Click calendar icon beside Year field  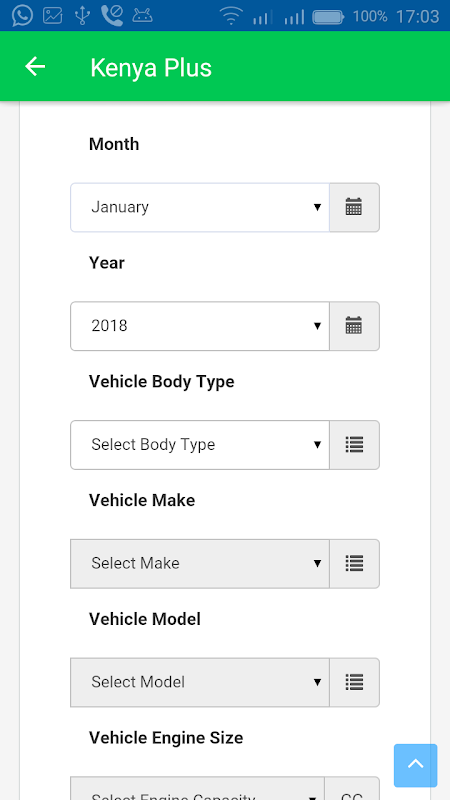tap(354, 326)
